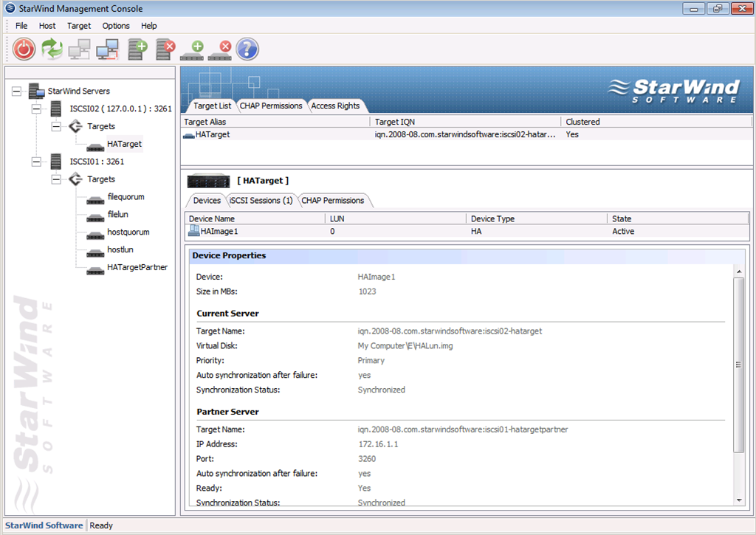Sort by State column header

click(678, 219)
